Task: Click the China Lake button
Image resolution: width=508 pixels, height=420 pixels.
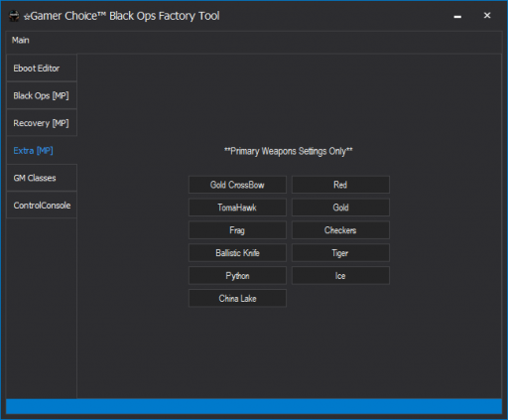Action: pyautogui.click(x=237, y=299)
